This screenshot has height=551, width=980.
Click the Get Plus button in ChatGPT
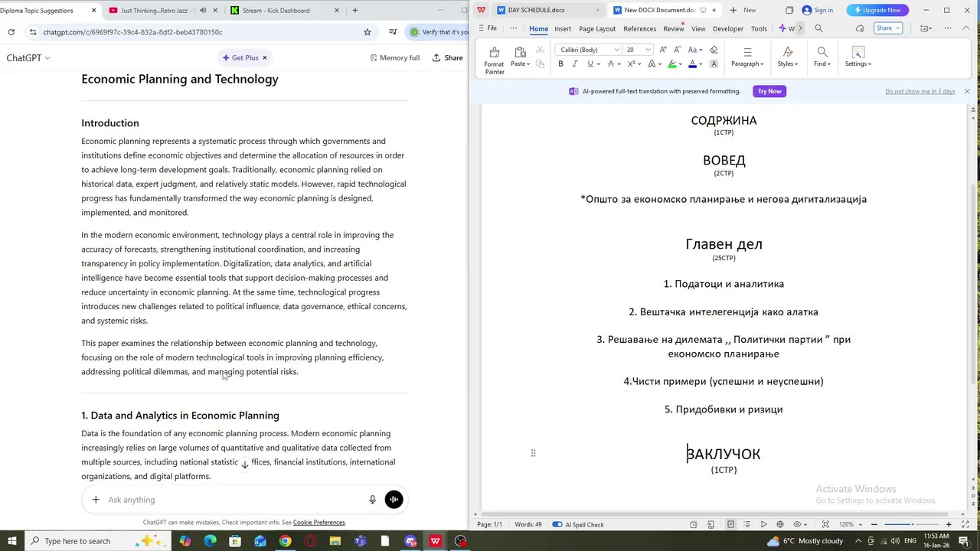click(x=240, y=57)
